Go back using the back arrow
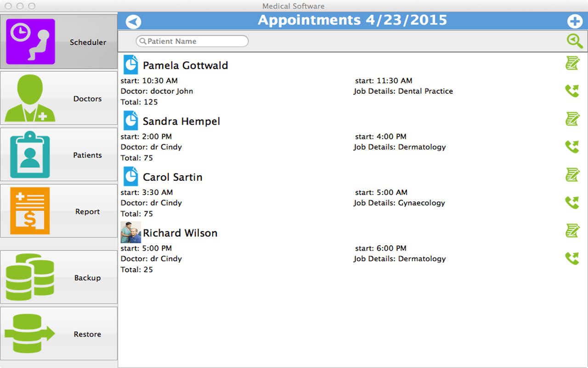The height and width of the screenshot is (368, 588). pyautogui.click(x=133, y=21)
